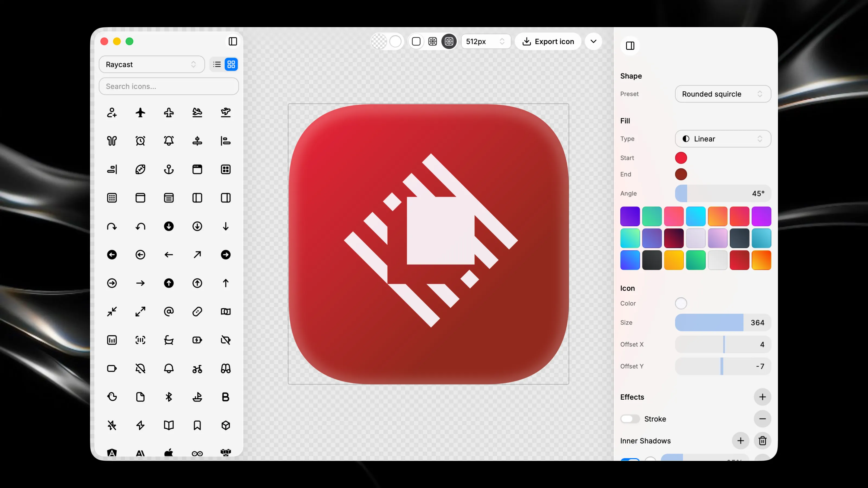
Task: Select the add person icon
Action: coord(112,113)
